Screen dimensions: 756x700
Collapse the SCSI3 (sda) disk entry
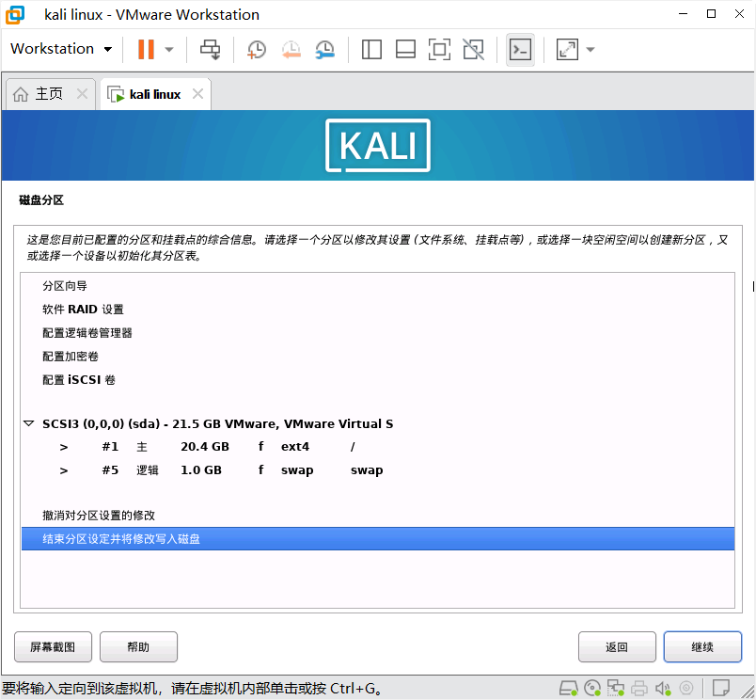(28, 422)
